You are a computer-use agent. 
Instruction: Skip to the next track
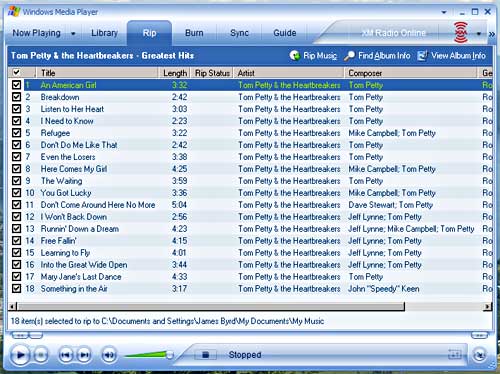pos(84,355)
